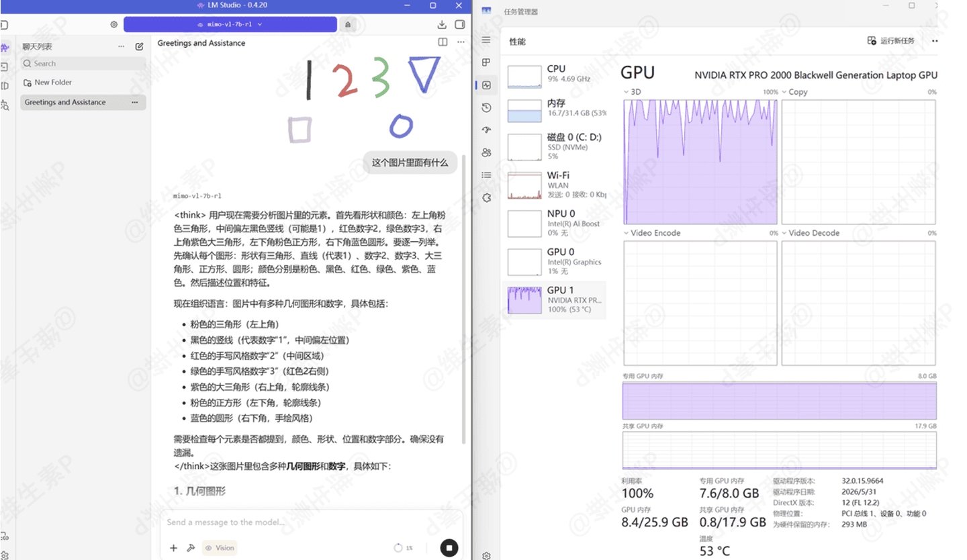The height and width of the screenshot is (560, 967).
Task: Add attachment with the plus icon
Action: point(173,548)
